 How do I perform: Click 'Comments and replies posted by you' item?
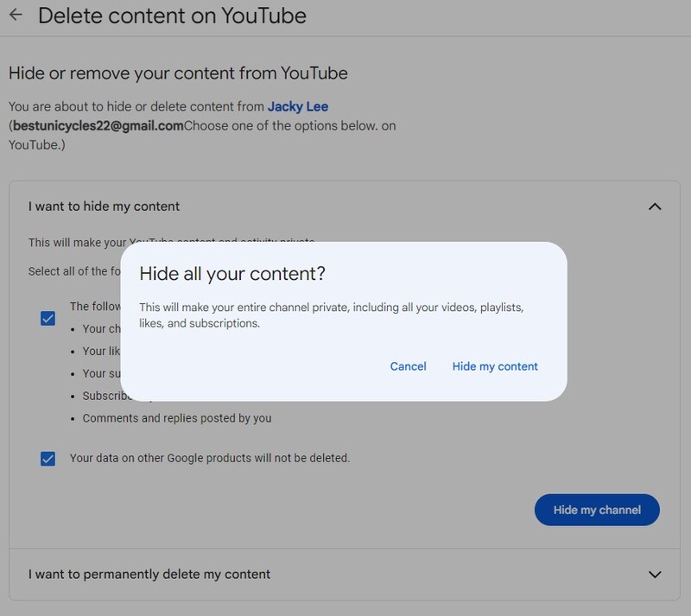tap(177, 418)
